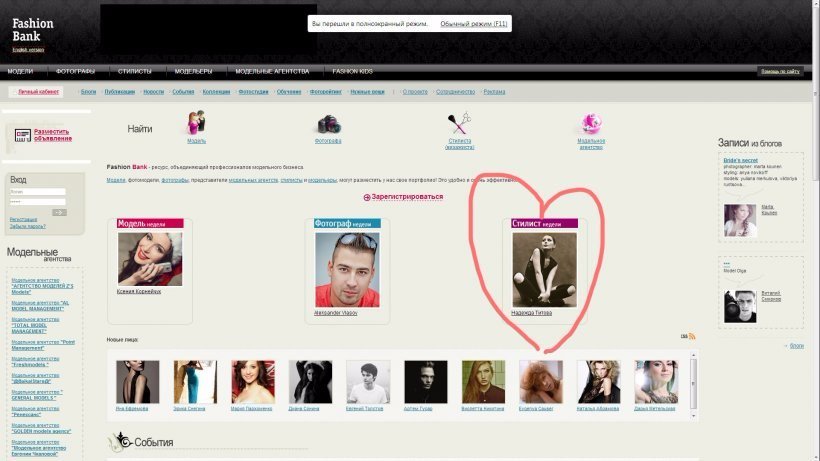
Task: Click the down arrow of new faces scrollbar
Action: pos(693,416)
